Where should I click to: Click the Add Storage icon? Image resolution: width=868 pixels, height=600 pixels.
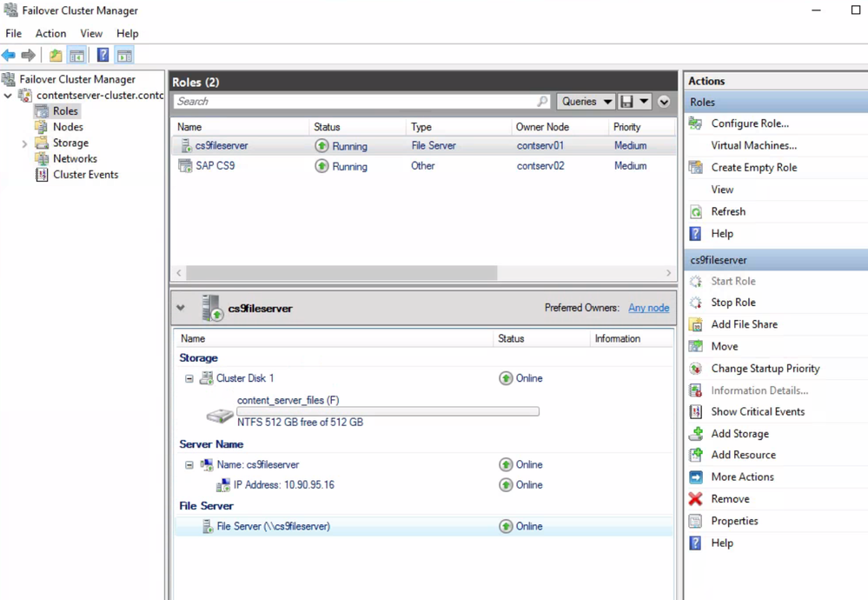[x=695, y=433]
